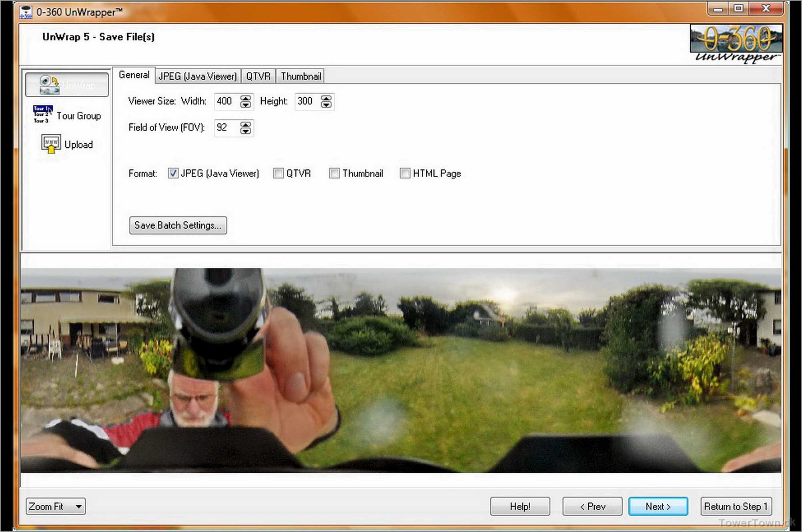802x532 pixels.
Task: Increase viewer Width with up arrow
Action: pyautogui.click(x=246, y=98)
